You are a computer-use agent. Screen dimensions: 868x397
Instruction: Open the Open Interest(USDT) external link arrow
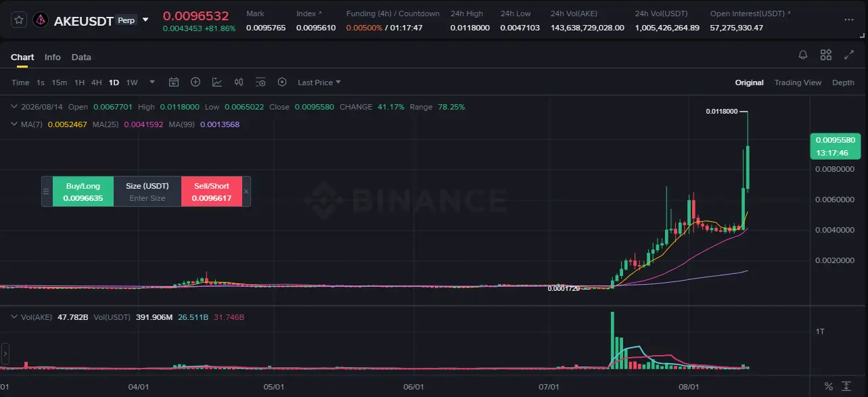(789, 14)
